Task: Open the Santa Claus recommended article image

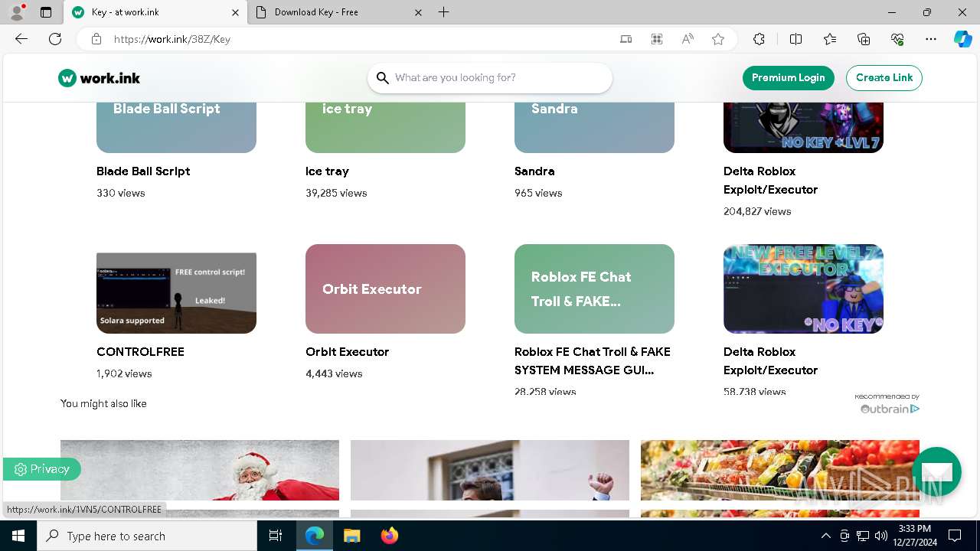Action: 200,470
